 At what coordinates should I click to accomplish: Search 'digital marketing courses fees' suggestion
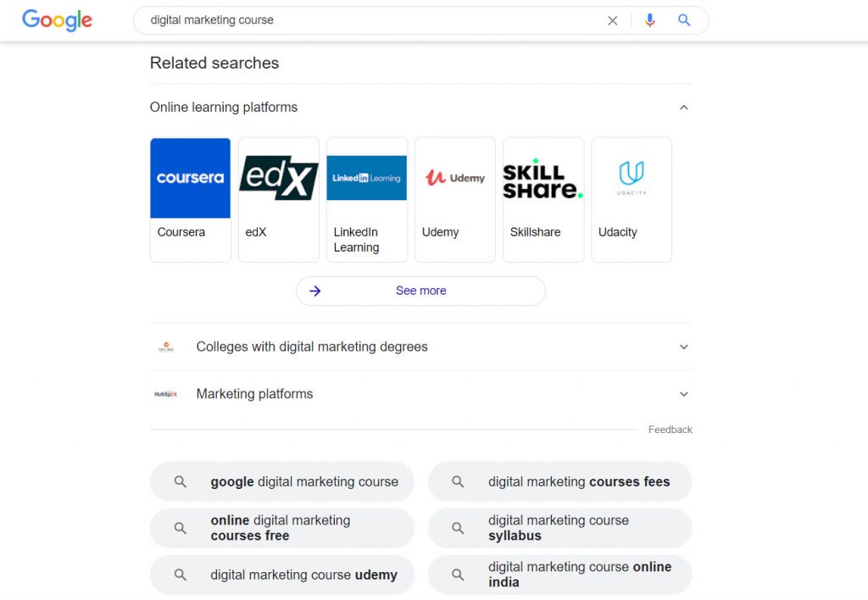[x=559, y=481]
